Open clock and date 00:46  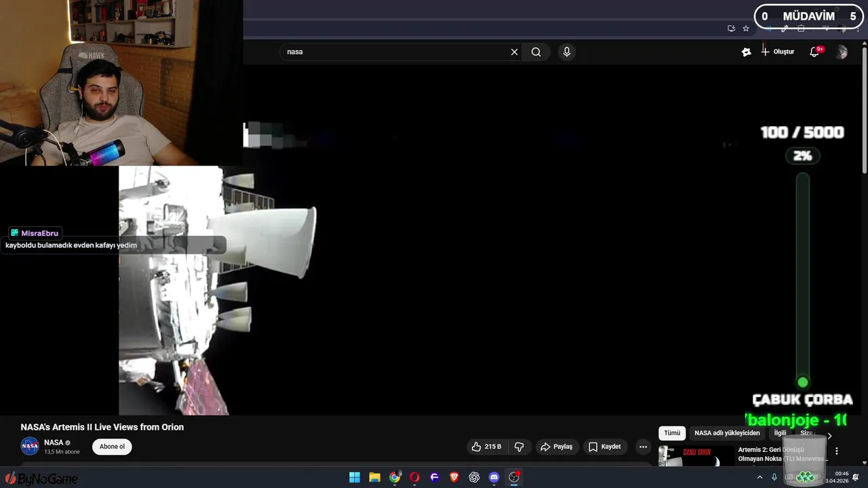click(x=837, y=477)
